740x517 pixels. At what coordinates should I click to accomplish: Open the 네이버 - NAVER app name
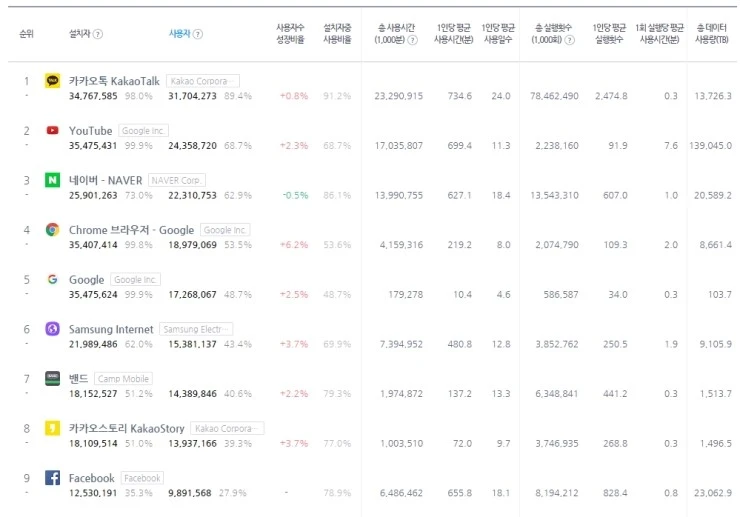(x=105, y=180)
